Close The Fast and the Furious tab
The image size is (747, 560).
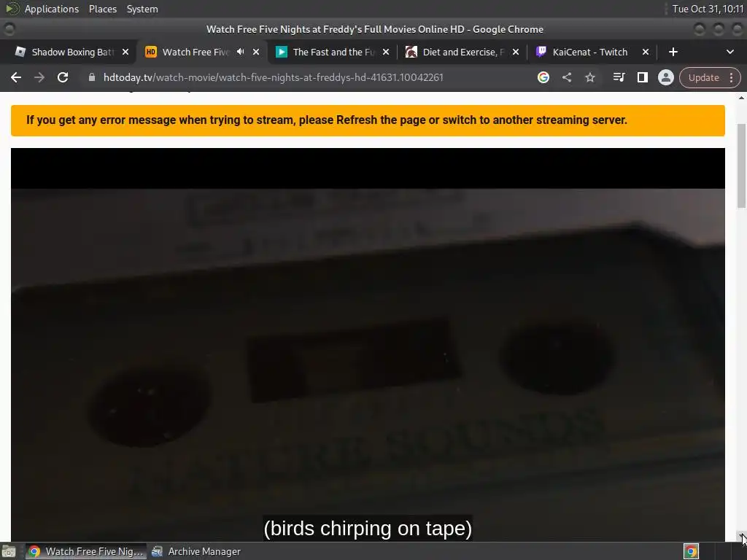386,52
